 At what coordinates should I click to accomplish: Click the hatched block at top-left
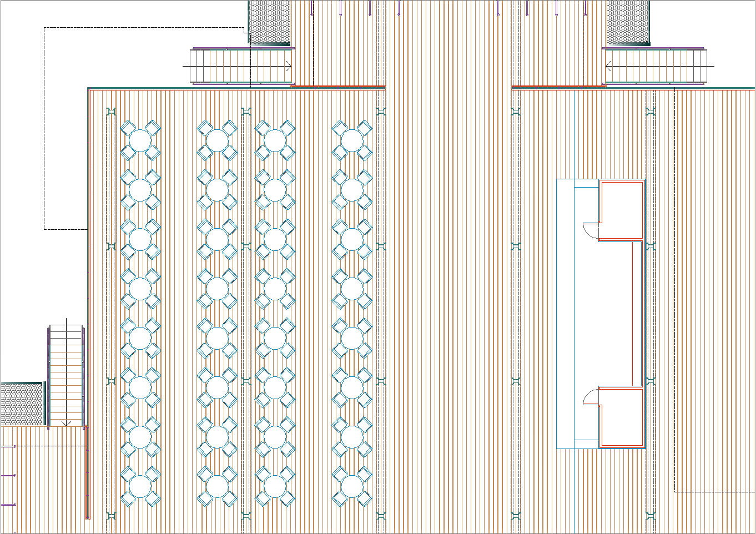coord(269,22)
